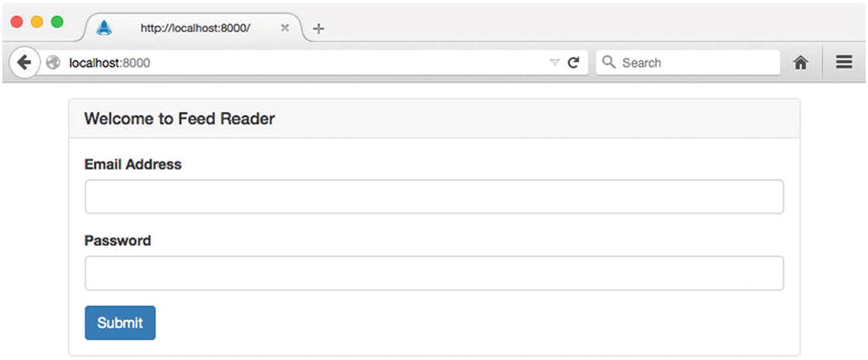
Task: Click the browser back arrow button
Action: tap(24, 63)
